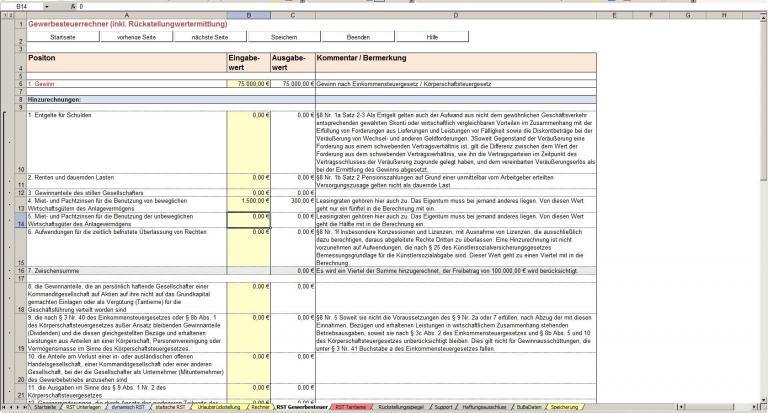Click the horizontal scrollbar left arrow
Image resolution: width=768 pixels, height=413 pixels.
click(x=681, y=407)
